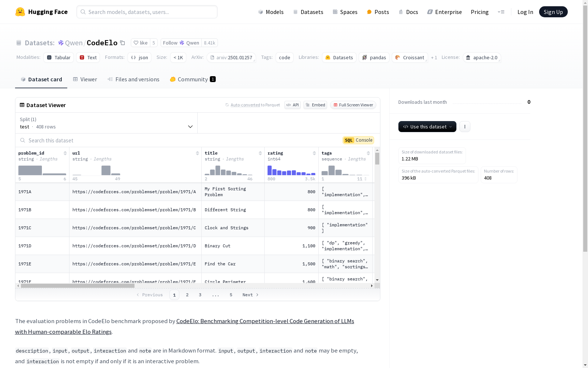588x368 pixels.
Task: Click the Hugging Face logo icon
Action: pyautogui.click(x=20, y=12)
